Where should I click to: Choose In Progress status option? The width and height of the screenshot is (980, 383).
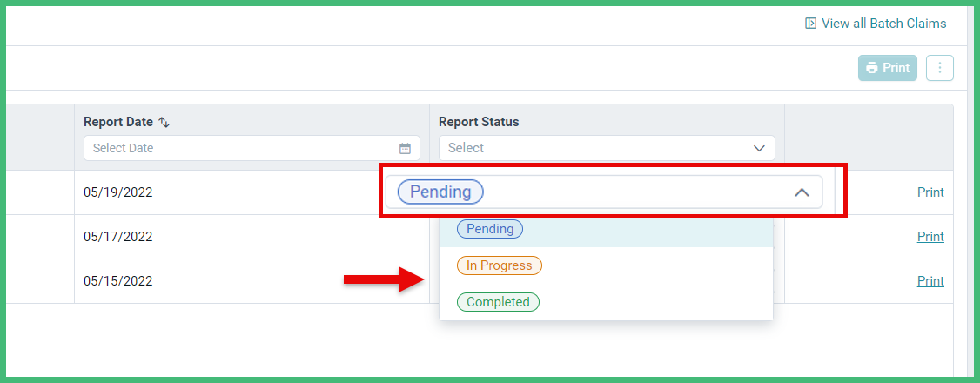[x=500, y=265]
